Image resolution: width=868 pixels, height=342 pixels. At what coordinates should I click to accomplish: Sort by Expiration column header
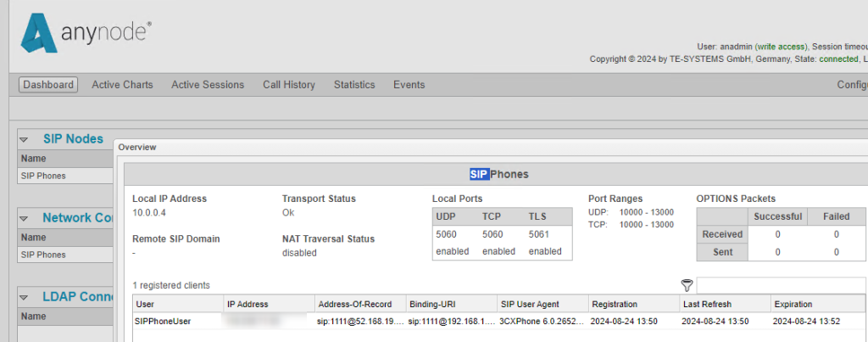[793, 304]
